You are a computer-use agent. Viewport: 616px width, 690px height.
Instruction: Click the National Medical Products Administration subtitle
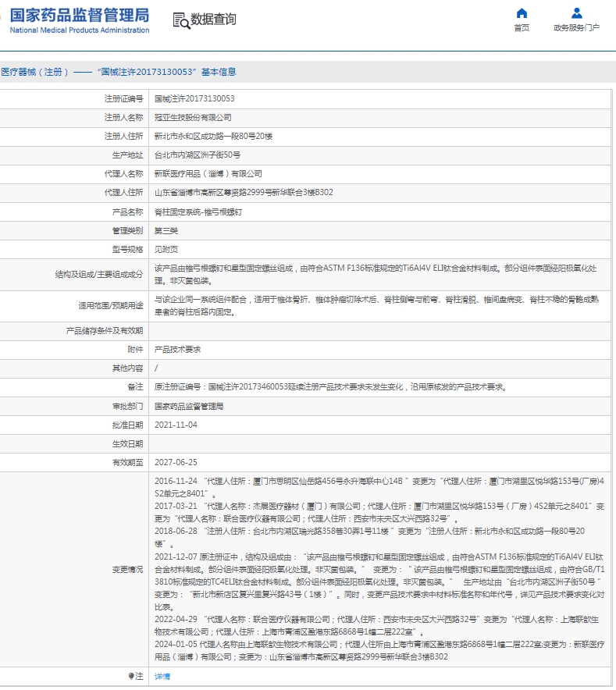[x=80, y=30]
